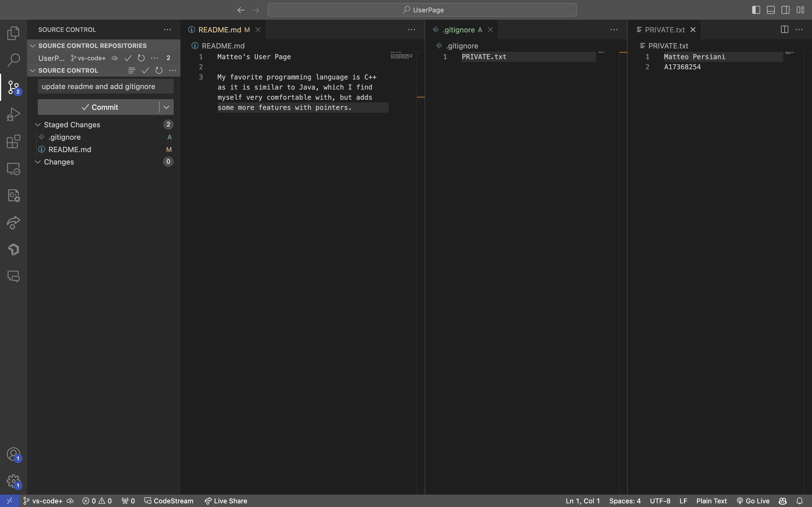
Task: Collapse the Source Control Repositories section
Action: [33, 46]
